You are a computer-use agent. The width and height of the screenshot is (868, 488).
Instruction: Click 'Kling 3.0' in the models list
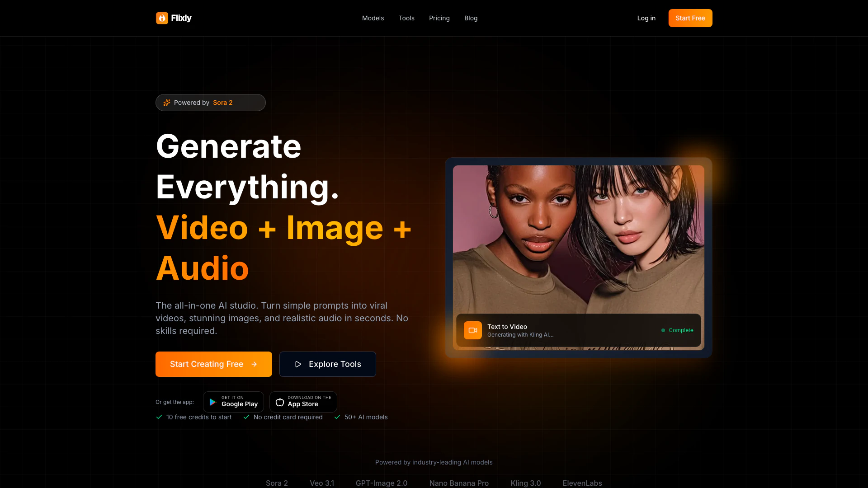point(526,483)
